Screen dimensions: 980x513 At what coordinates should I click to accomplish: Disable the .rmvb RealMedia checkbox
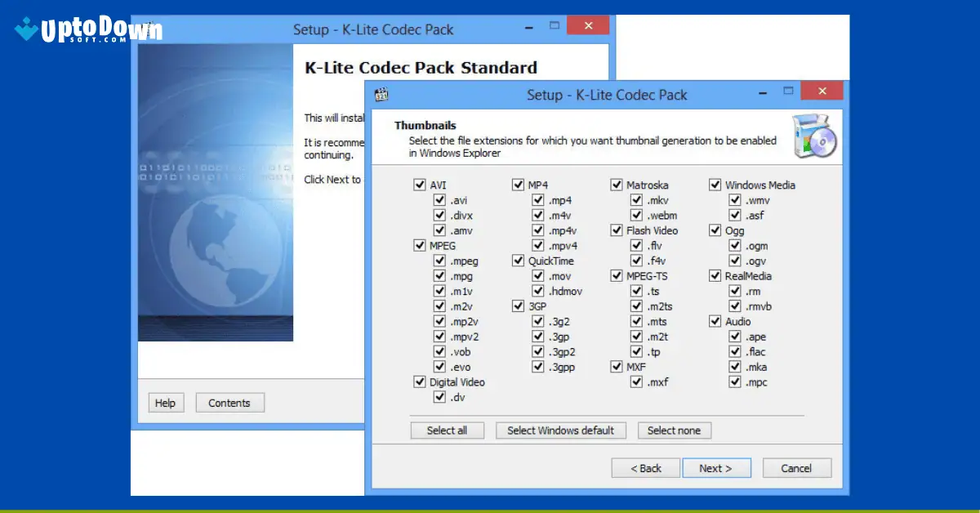pyautogui.click(x=734, y=306)
